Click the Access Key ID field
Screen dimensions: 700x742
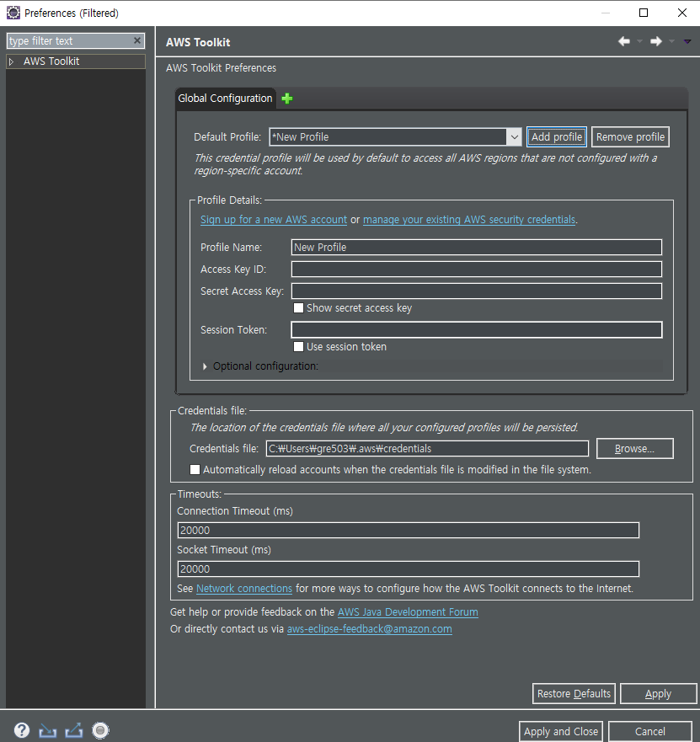477,269
